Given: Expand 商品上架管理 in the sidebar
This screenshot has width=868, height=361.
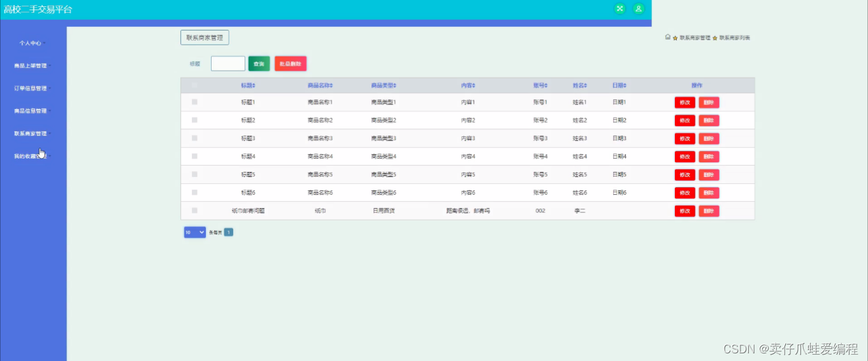Looking at the screenshot, I should 31,66.
